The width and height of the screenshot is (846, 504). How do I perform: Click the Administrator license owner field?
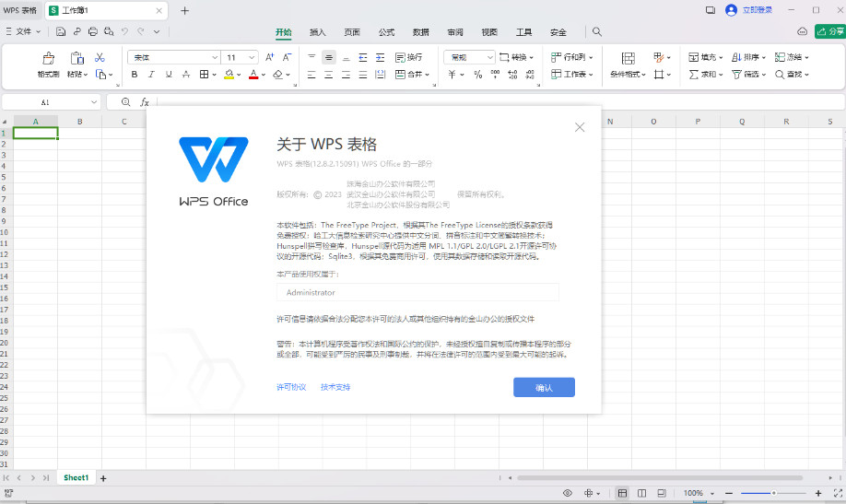[417, 292]
